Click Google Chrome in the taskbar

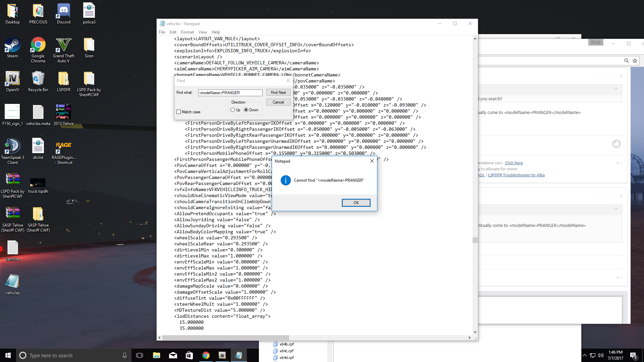click(x=206, y=355)
